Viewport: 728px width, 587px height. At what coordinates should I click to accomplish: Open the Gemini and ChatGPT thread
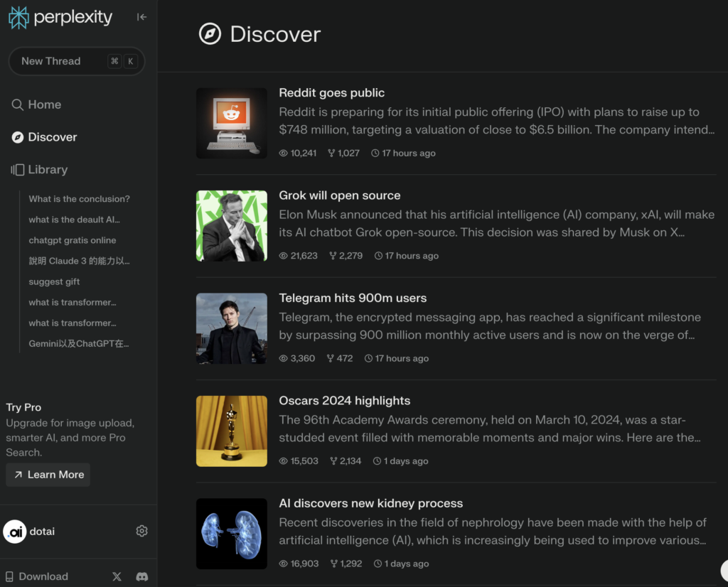click(x=79, y=343)
